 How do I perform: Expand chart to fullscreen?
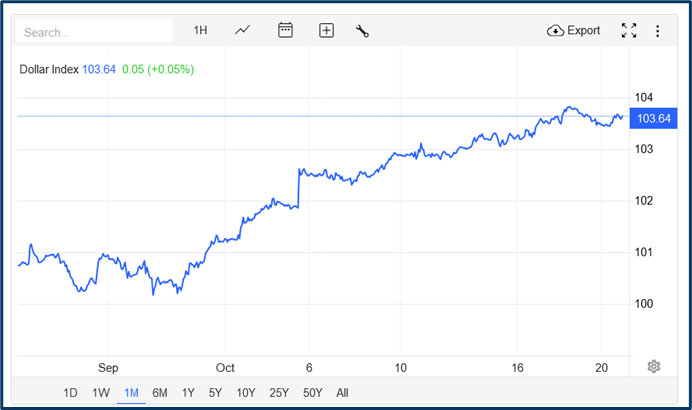[629, 30]
